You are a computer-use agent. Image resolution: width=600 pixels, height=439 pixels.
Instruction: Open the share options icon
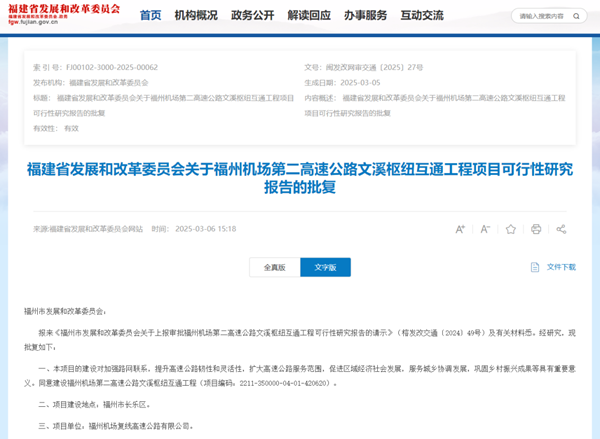point(562,229)
